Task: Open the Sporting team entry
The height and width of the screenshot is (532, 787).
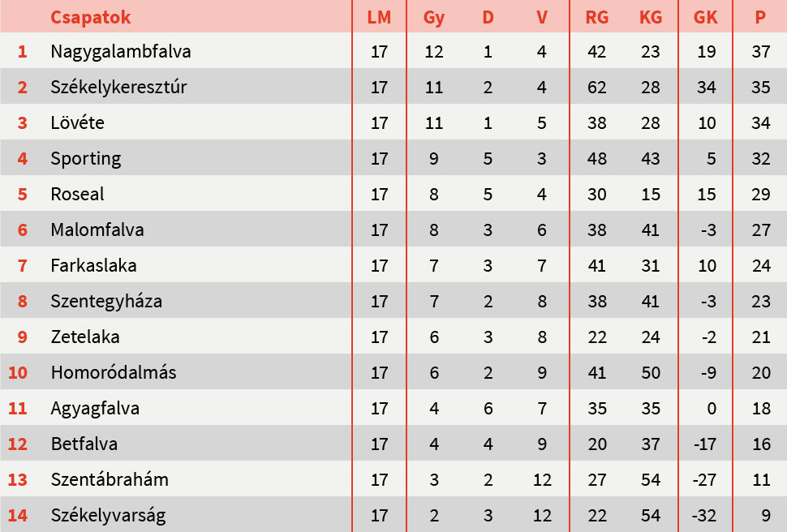Action: tap(85, 159)
